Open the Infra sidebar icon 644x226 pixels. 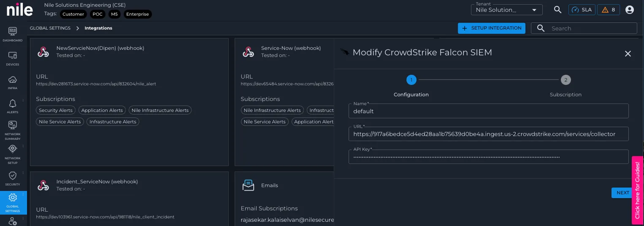[13, 82]
